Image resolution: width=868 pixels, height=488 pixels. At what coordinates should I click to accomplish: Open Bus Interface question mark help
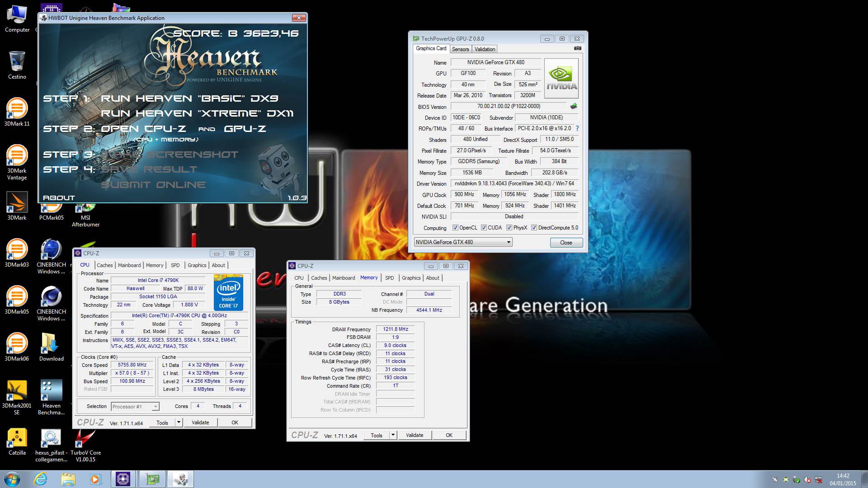(577, 128)
